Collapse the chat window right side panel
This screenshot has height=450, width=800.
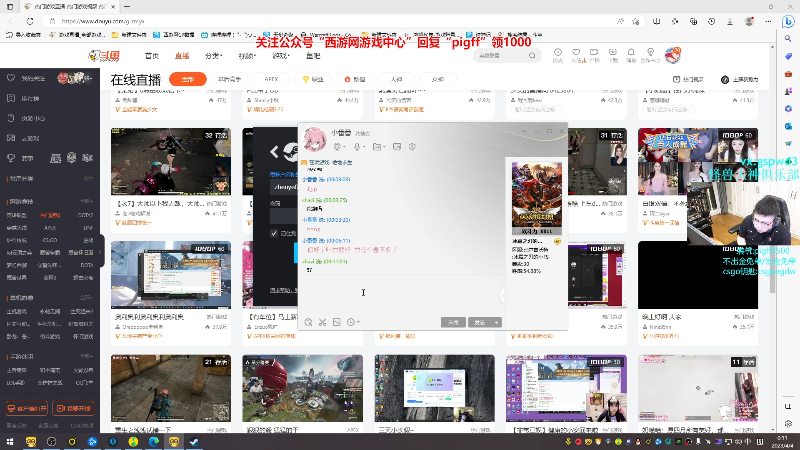click(x=502, y=295)
